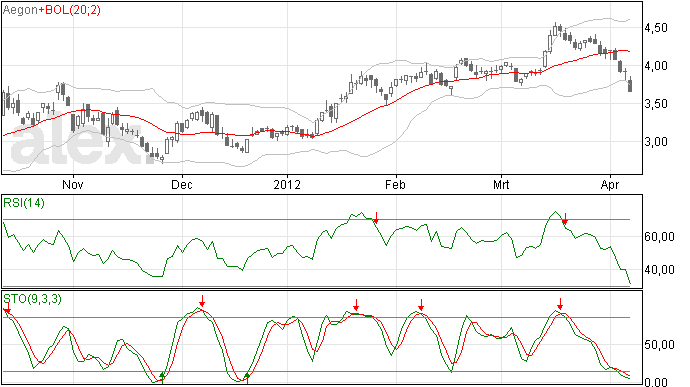The image size is (690, 387).
Task: Click the 60,00 RSI axis value
Action: 659,237
